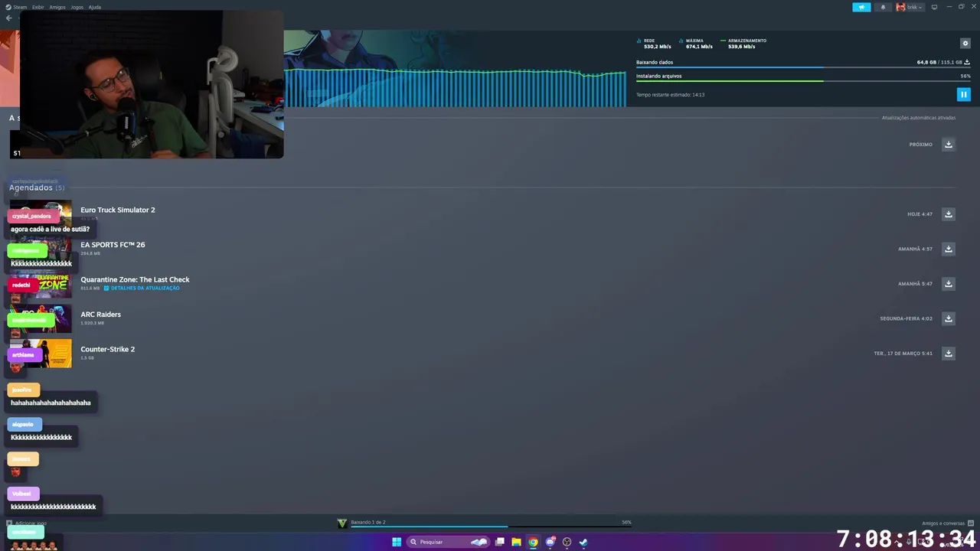Image resolution: width=980 pixels, height=551 pixels.
Task: Click the Big Picture monitor icon
Action: pos(934,7)
